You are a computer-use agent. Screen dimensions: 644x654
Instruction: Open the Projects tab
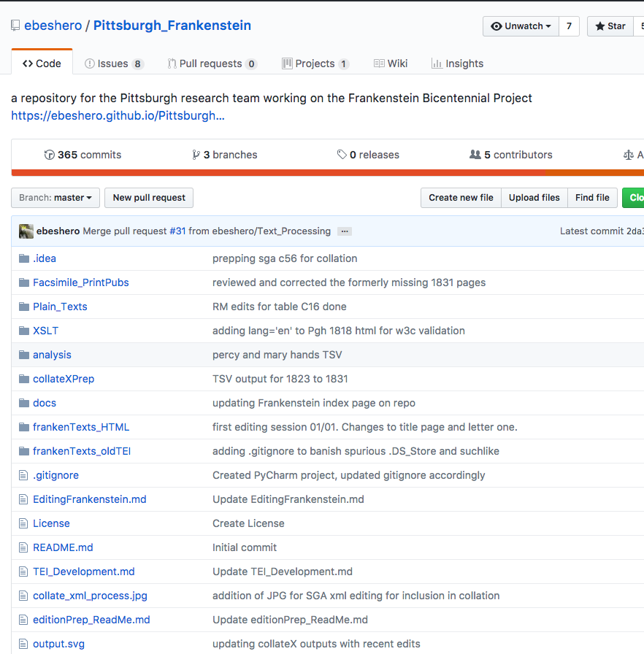tap(315, 64)
